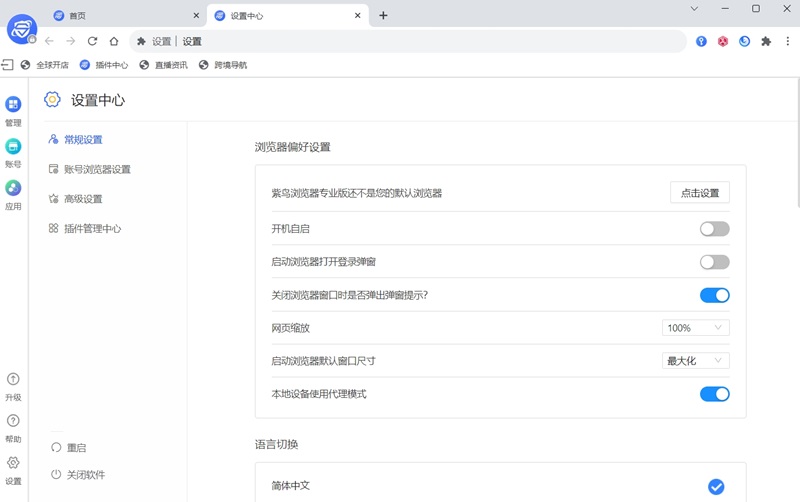Toggle 启动浏览器打开登录弹窗 switch
The width and height of the screenshot is (800, 502).
coord(714,262)
